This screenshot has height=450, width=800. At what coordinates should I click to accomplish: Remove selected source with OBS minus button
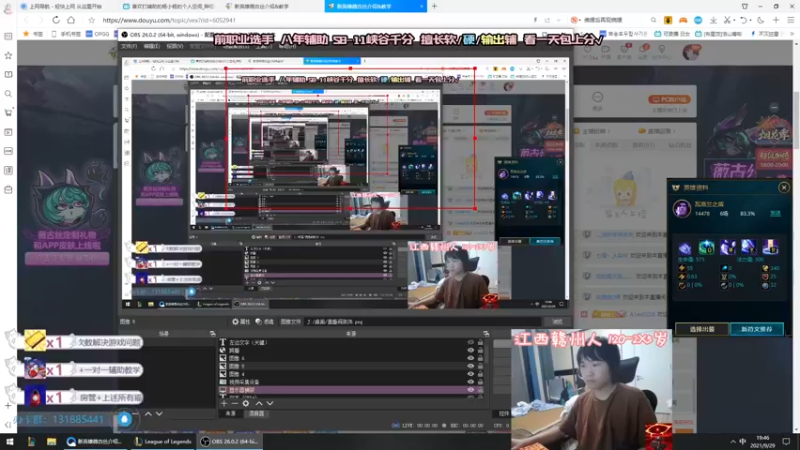(234, 403)
